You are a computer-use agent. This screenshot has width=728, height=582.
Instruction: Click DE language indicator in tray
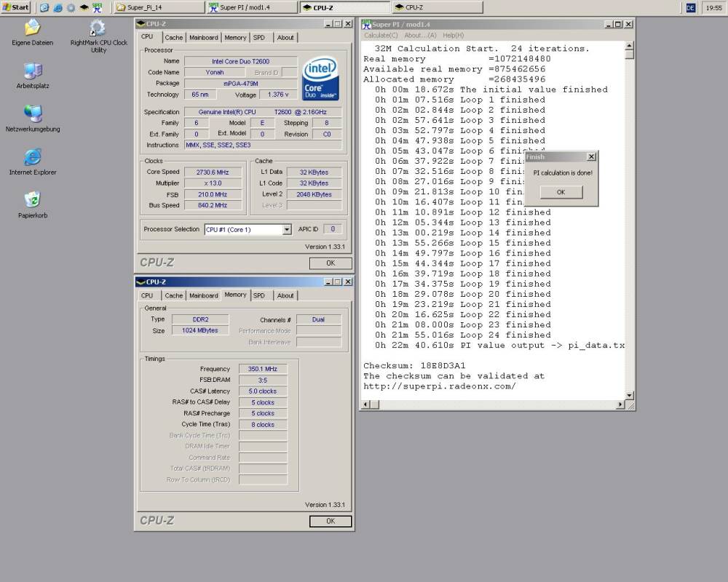click(x=690, y=8)
